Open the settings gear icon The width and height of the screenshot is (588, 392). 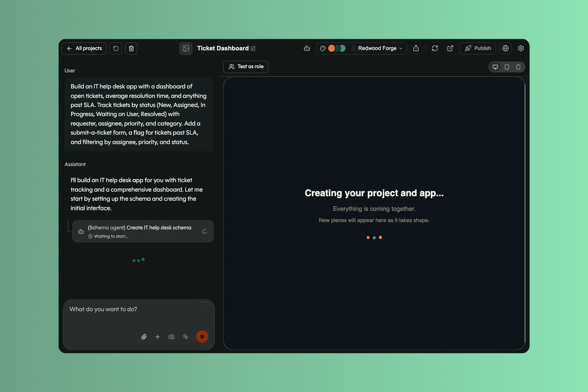(x=521, y=48)
